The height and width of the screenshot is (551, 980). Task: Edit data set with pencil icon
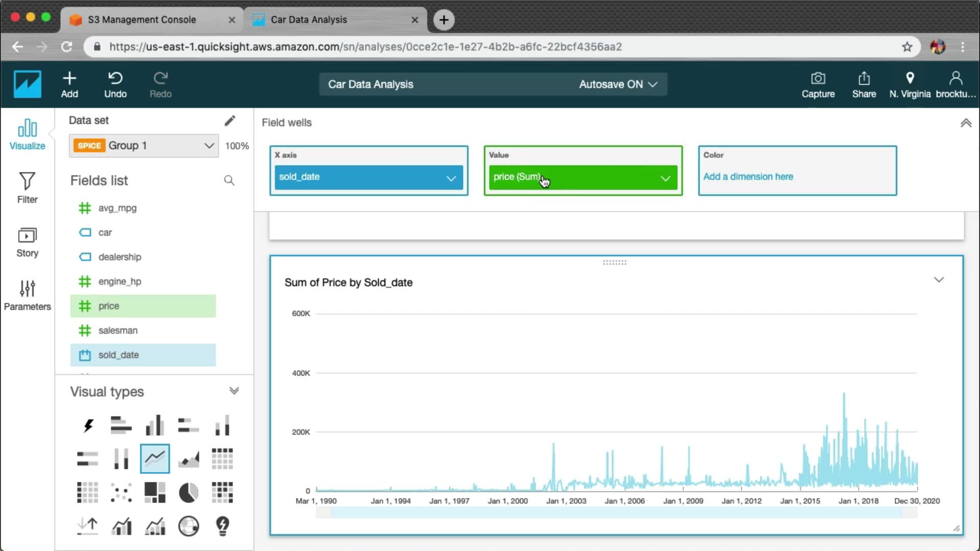[230, 120]
